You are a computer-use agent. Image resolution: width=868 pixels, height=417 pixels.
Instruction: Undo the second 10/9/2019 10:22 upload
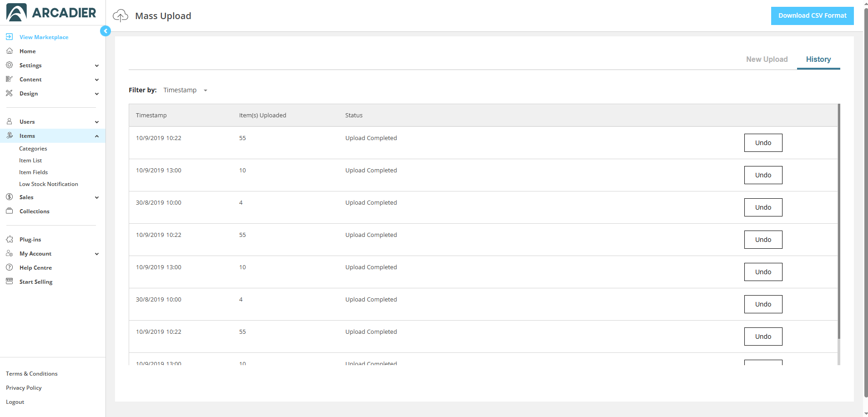point(763,240)
